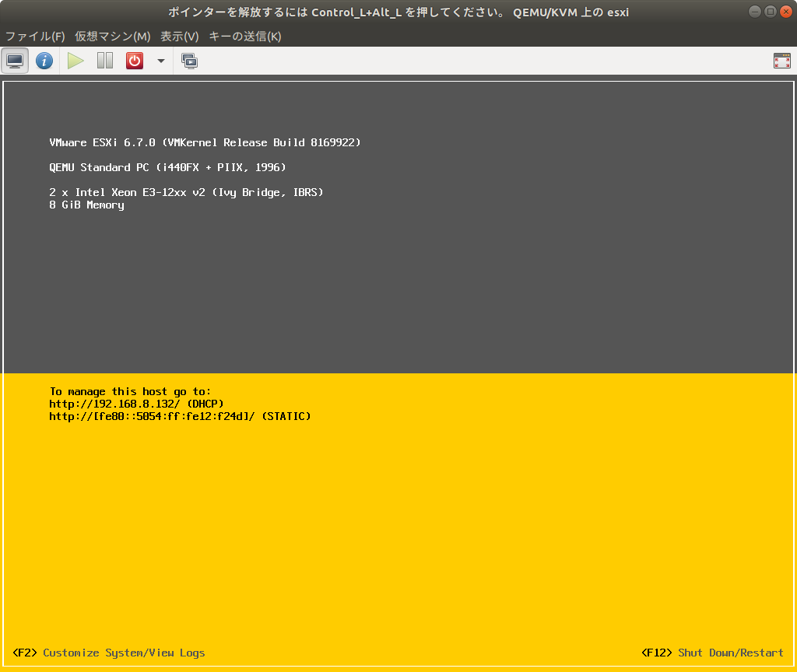Expand the shutdown options dropdown arrow

(x=160, y=61)
